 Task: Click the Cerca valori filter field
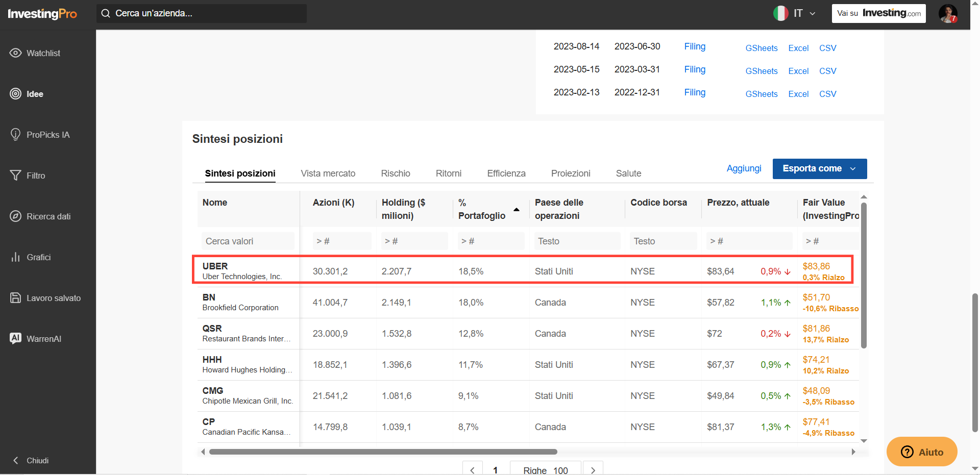(248, 241)
